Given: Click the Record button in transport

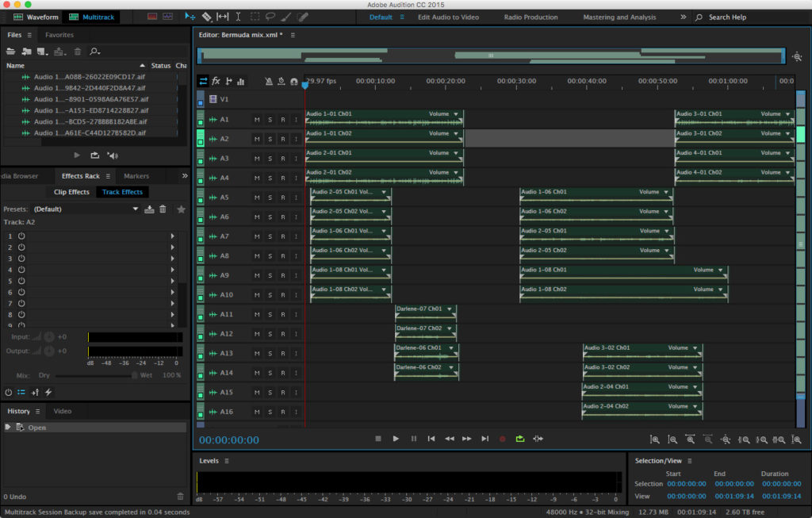Looking at the screenshot, I should click(x=502, y=439).
